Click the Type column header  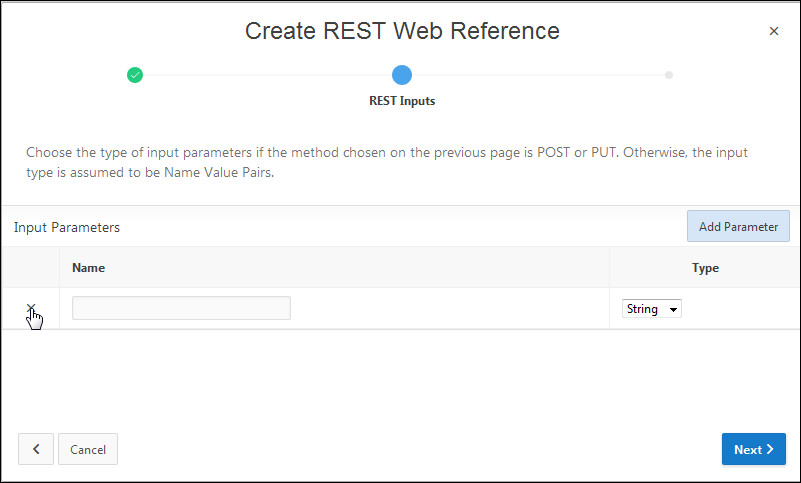coord(705,268)
